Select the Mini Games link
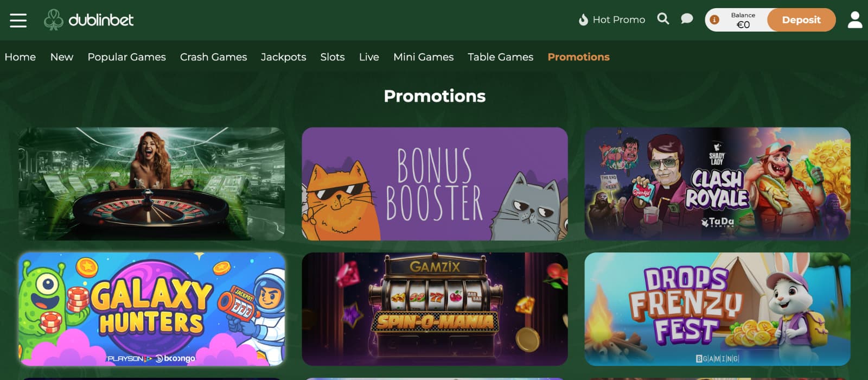 (423, 57)
